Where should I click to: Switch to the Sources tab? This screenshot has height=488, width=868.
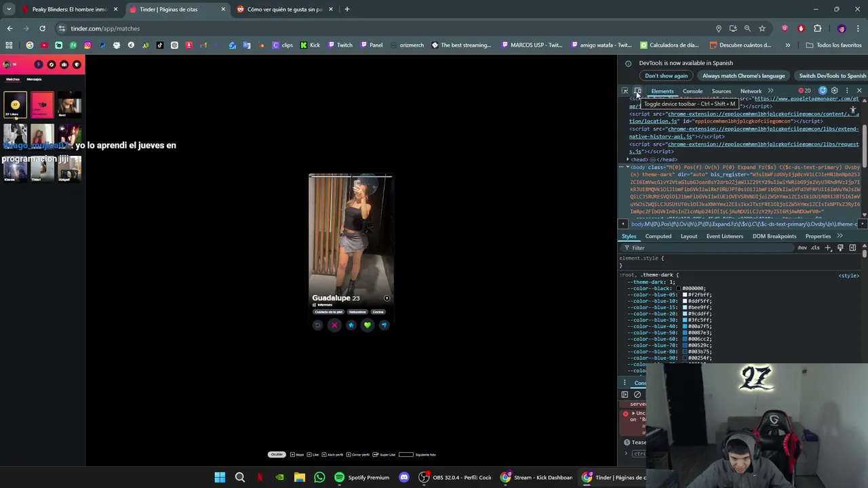[x=721, y=91]
